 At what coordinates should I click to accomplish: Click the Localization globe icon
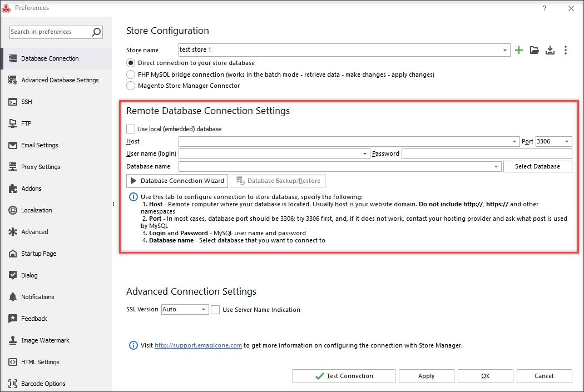[x=13, y=210]
